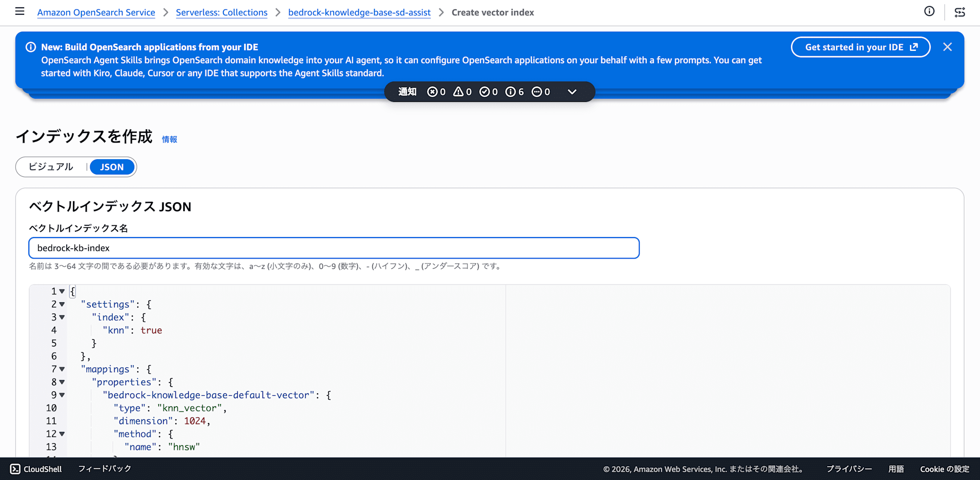980x480 pixels.
Task: Open CloudShell from the footer
Action: click(36, 469)
